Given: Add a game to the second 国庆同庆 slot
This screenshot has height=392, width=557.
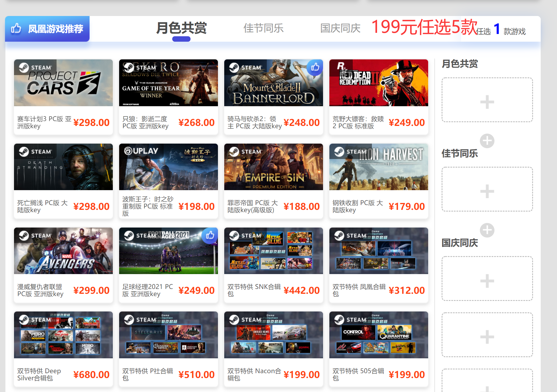Looking at the screenshot, I should [487, 335].
